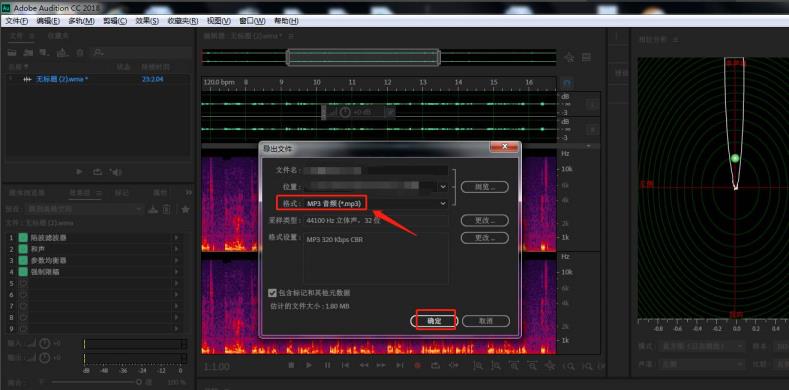Click the Play button in transport bar
Image resolution: width=789 pixels, height=390 pixels.
pos(309,365)
